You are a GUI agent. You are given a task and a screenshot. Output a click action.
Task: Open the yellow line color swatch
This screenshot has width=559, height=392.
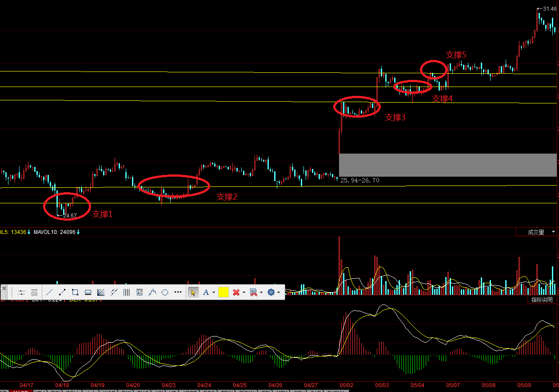point(224,292)
